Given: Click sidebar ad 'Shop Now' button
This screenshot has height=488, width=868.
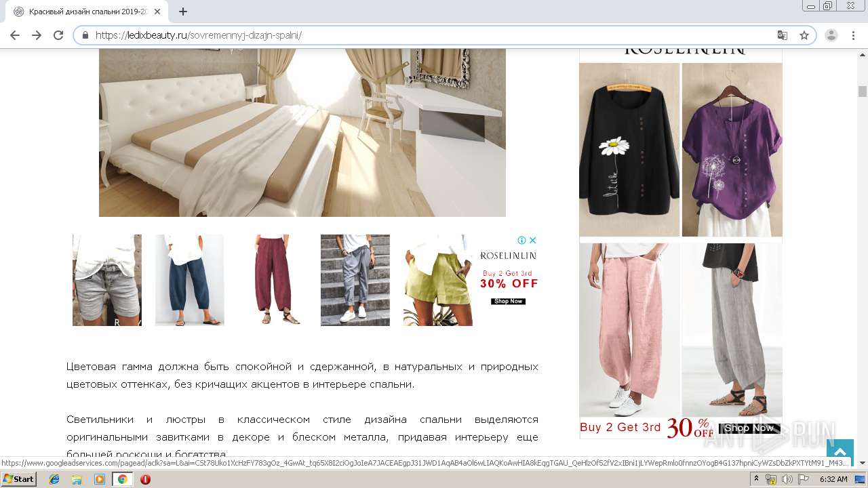Looking at the screenshot, I should pos(749,428).
